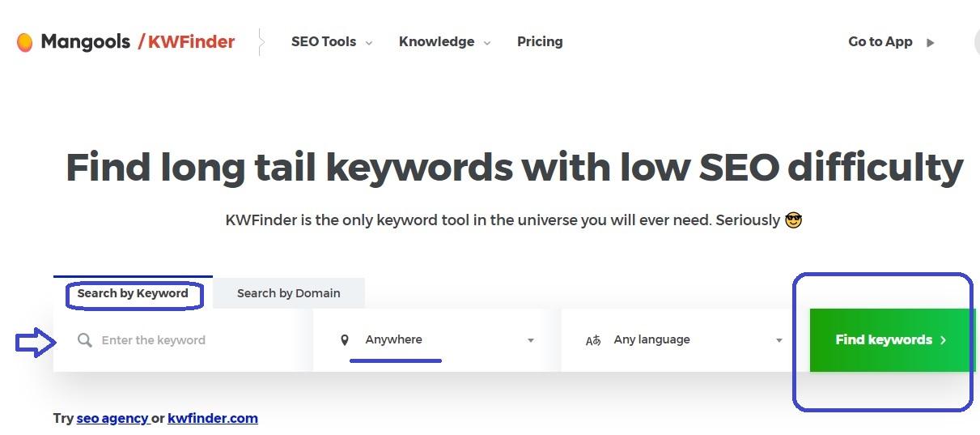This screenshot has height=435, width=980.
Task: Click the location pin icon
Action: click(x=345, y=340)
